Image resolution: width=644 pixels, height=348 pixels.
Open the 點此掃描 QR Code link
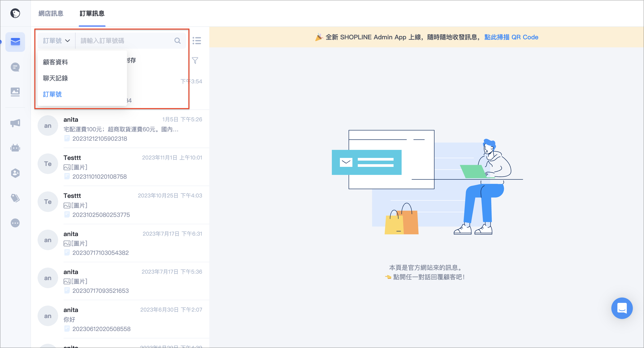click(511, 37)
